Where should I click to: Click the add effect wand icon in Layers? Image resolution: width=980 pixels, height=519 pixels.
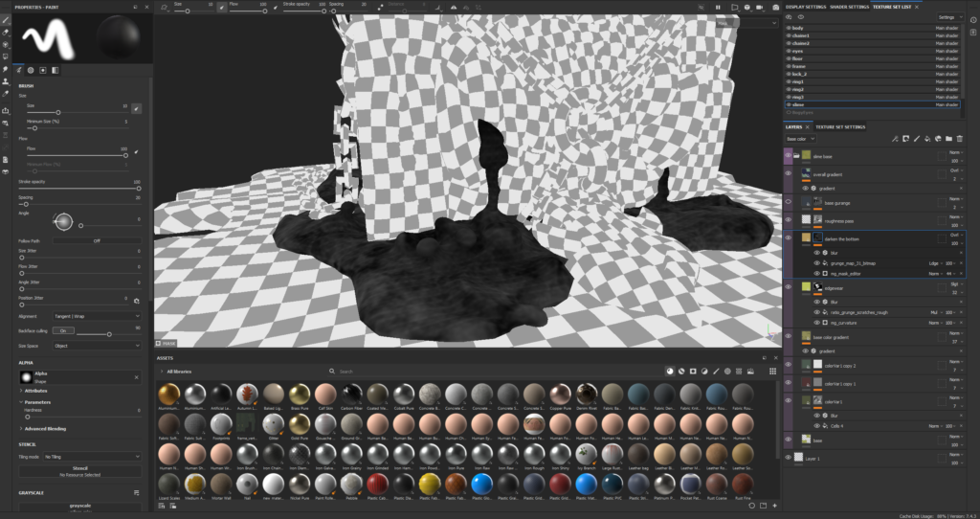895,139
